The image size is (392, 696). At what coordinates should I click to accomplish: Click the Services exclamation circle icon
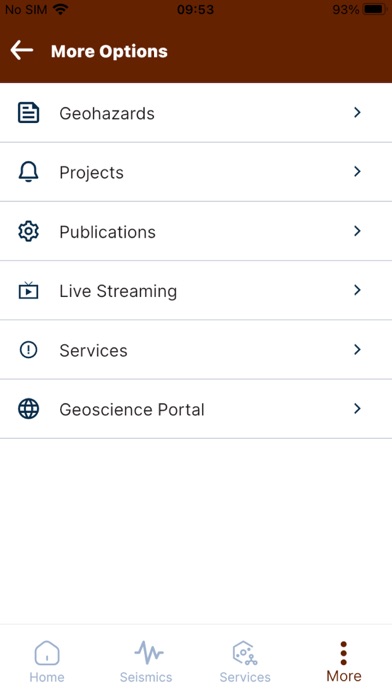(x=28, y=350)
